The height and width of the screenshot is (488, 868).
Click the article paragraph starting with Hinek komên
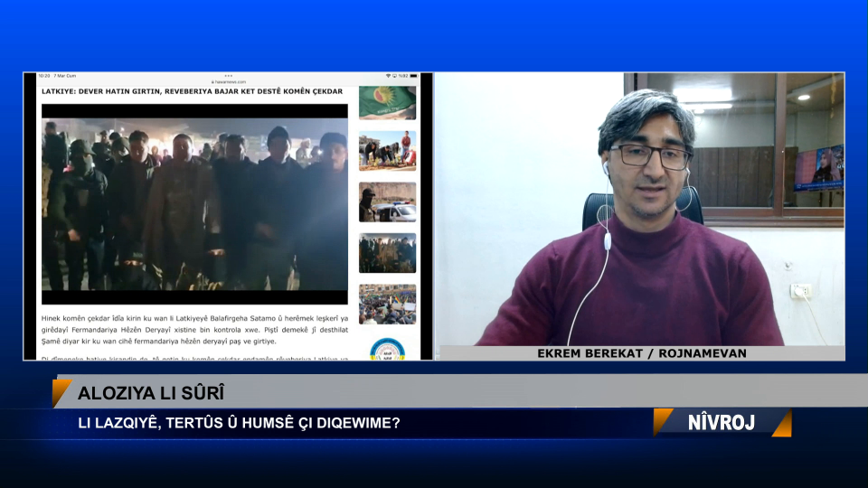(194, 329)
